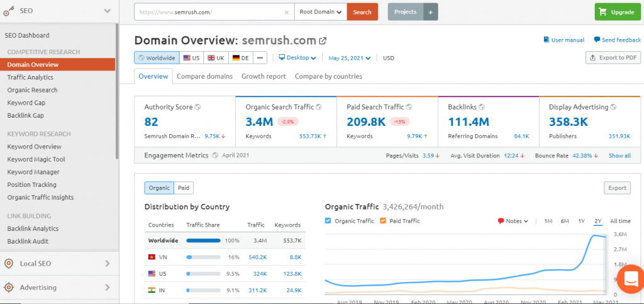Image resolution: width=644 pixels, height=304 pixels.
Task: Click the US flag in Distribution table
Action: (x=152, y=274)
